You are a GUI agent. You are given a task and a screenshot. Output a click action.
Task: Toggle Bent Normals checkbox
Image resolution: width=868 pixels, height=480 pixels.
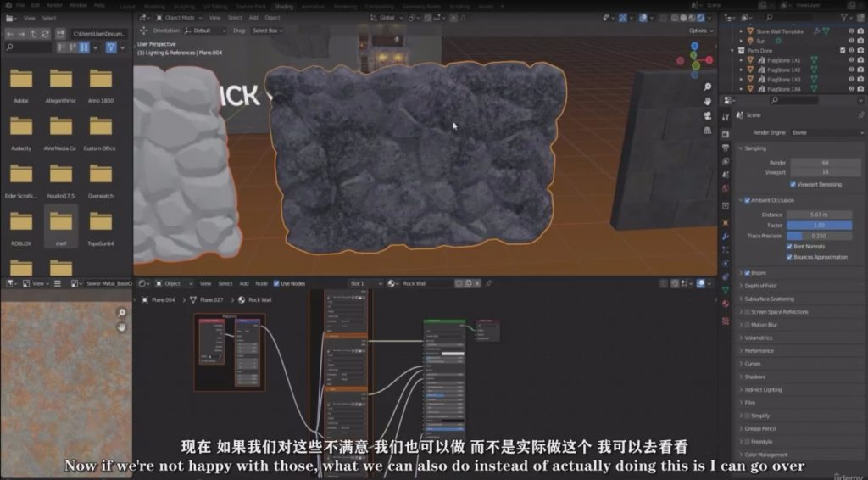[x=789, y=247]
